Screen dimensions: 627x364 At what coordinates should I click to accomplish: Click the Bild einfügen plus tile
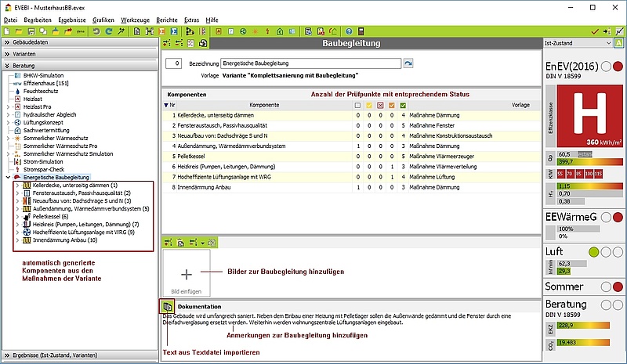click(187, 273)
